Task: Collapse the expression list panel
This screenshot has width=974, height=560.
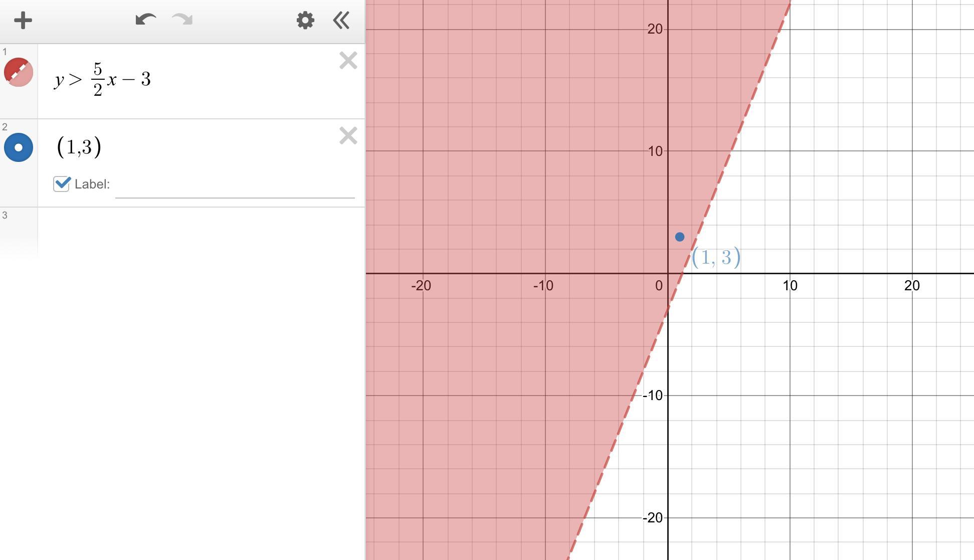Action: tap(341, 21)
